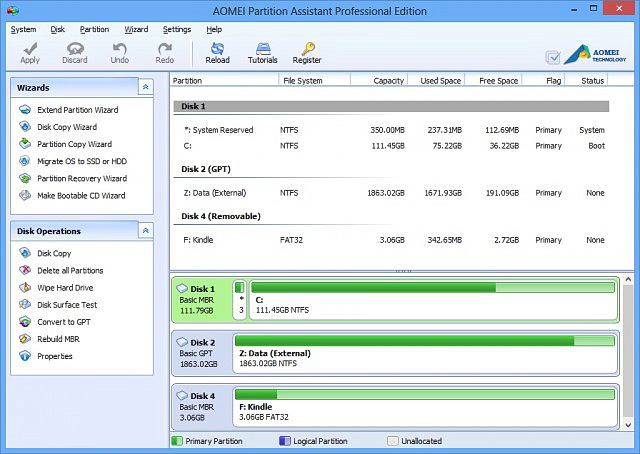Screen dimensions: 640x454
Task: Select the Z: Data (External) row
Action: tap(391, 193)
